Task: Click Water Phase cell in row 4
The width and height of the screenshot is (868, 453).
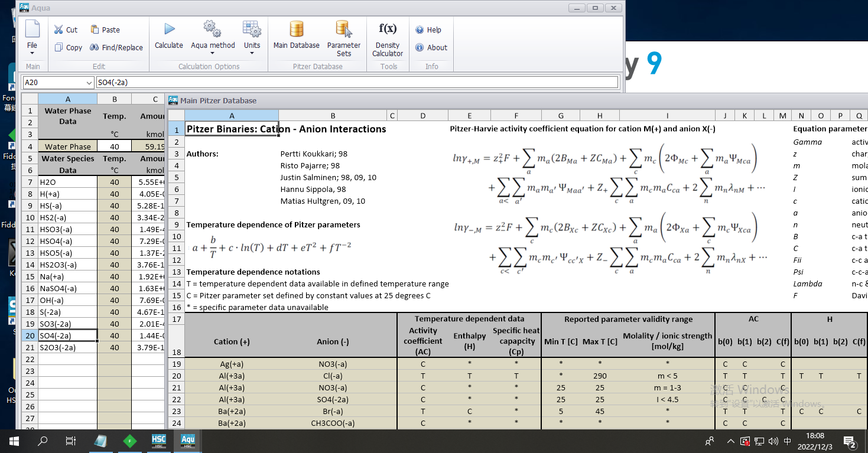Action: [67, 146]
